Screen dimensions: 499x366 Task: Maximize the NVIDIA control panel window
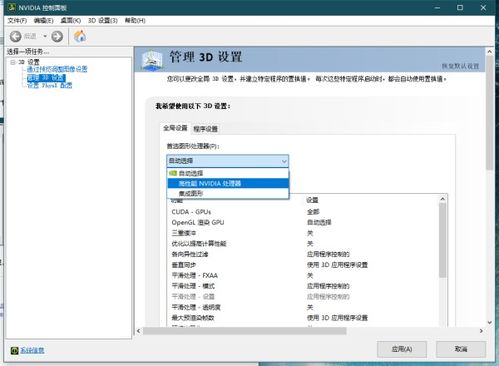coord(460,8)
